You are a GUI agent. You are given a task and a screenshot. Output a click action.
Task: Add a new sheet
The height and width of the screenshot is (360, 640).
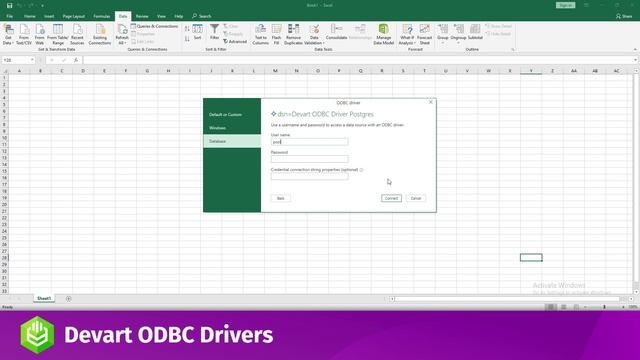[69, 299]
